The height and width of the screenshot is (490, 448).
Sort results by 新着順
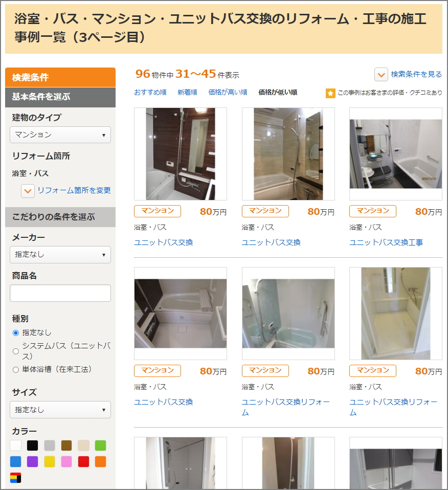pyautogui.click(x=187, y=92)
